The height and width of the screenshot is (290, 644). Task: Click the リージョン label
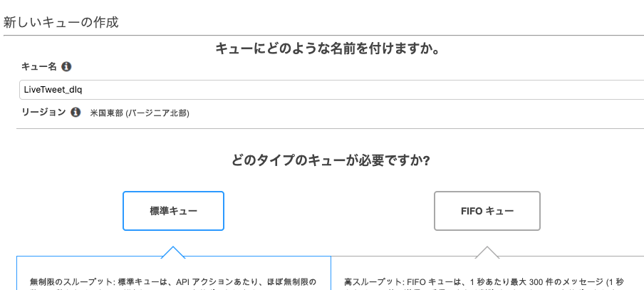point(43,112)
